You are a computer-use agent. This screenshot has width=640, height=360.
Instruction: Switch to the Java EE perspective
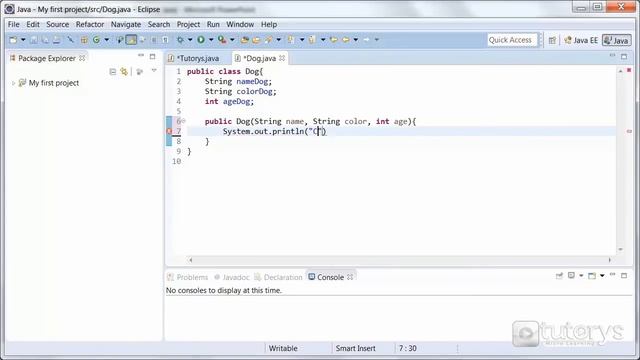580,40
